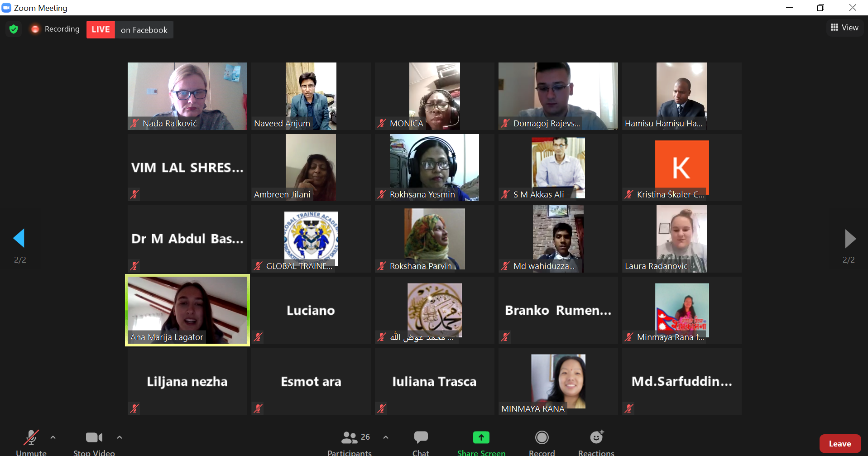Click the green security shield icon

coord(14,29)
